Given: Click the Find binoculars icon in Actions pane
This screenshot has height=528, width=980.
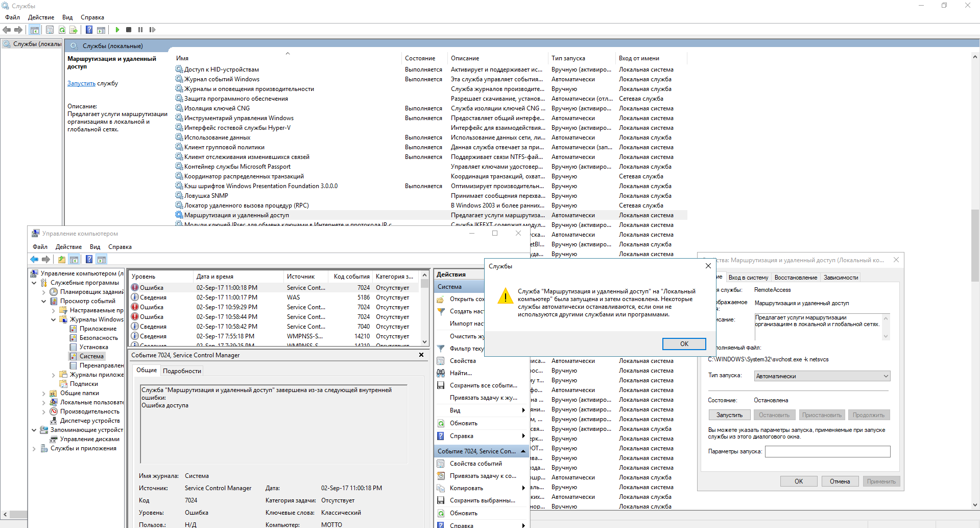Looking at the screenshot, I should (441, 373).
